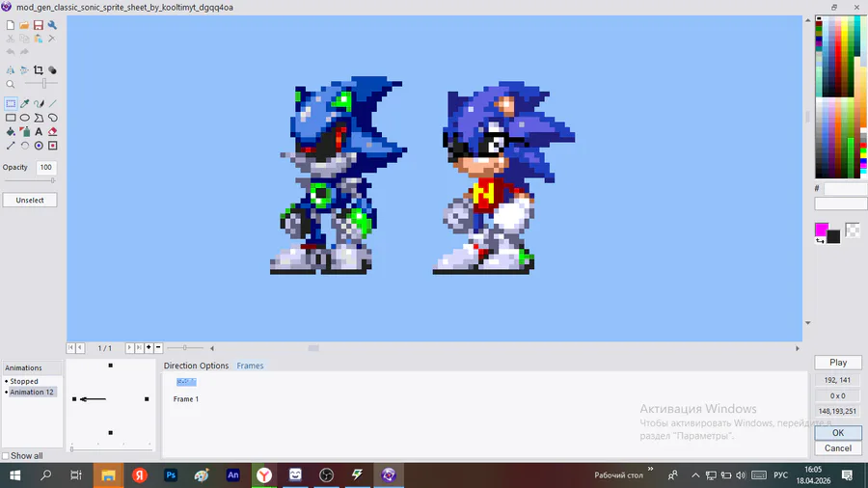Click the Resize double-arrow tool
868x488 pixels.
11,146
